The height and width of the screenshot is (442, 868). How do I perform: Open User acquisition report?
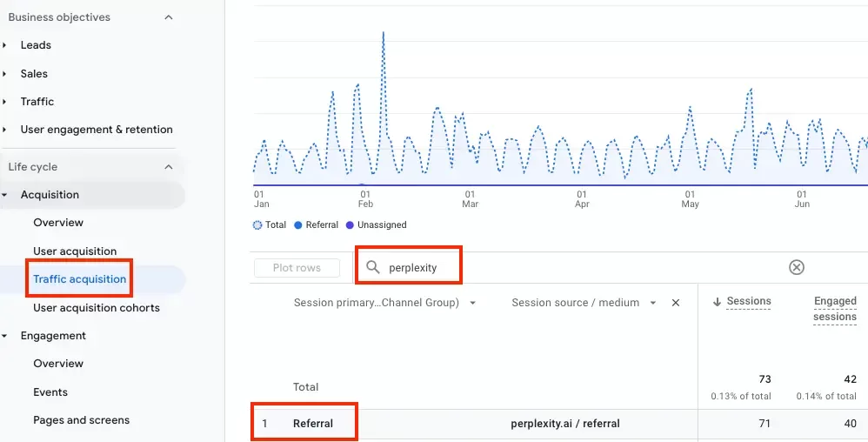pos(75,251)
